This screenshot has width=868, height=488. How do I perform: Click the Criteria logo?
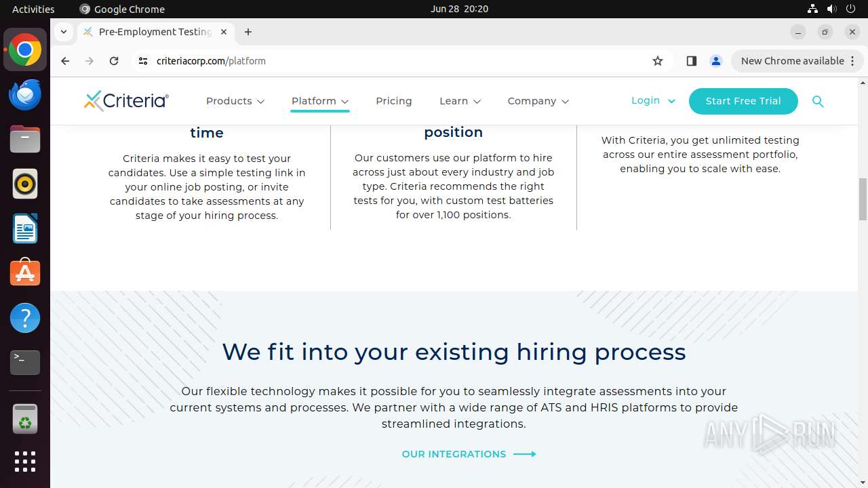point(126,100)
